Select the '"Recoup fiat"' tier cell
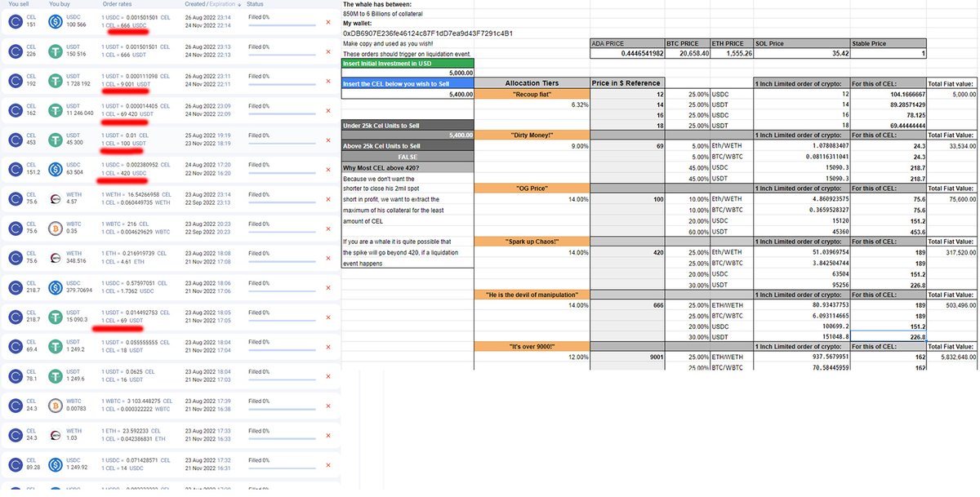The height and width of the screenshot is (497, 980). point(532,94)
